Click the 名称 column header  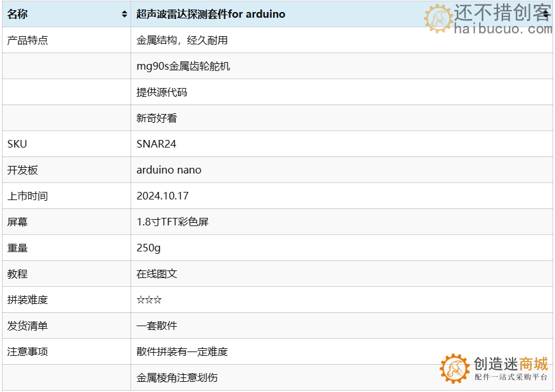(x=18, y=15)
